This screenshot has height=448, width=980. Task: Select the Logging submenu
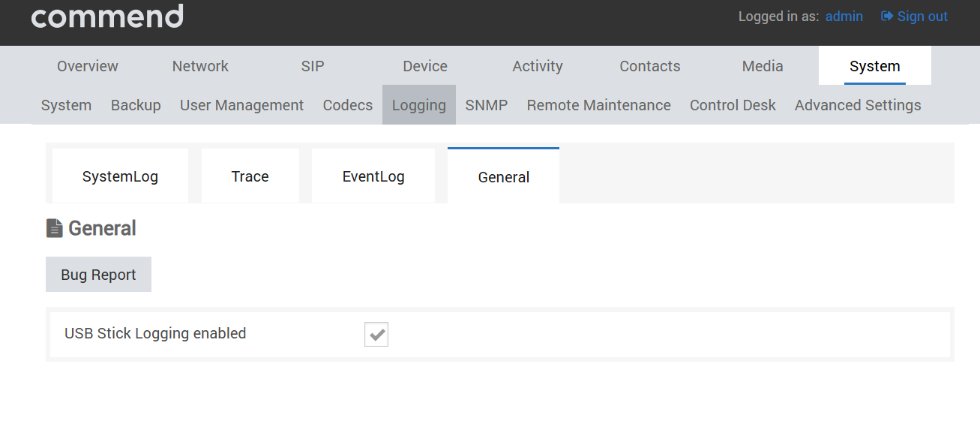pos(419,105)
